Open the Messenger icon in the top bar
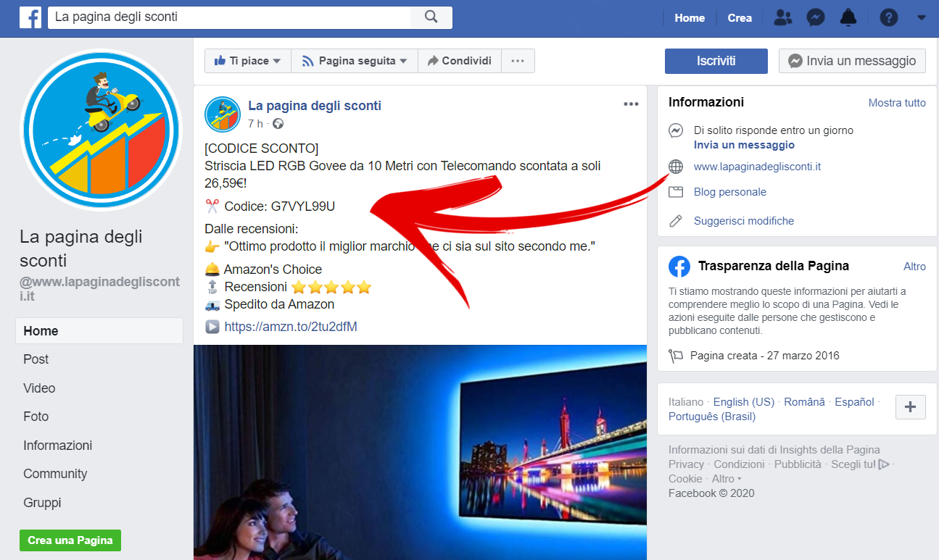This screenshot has height=560, width=939. (x=815, y=17)
